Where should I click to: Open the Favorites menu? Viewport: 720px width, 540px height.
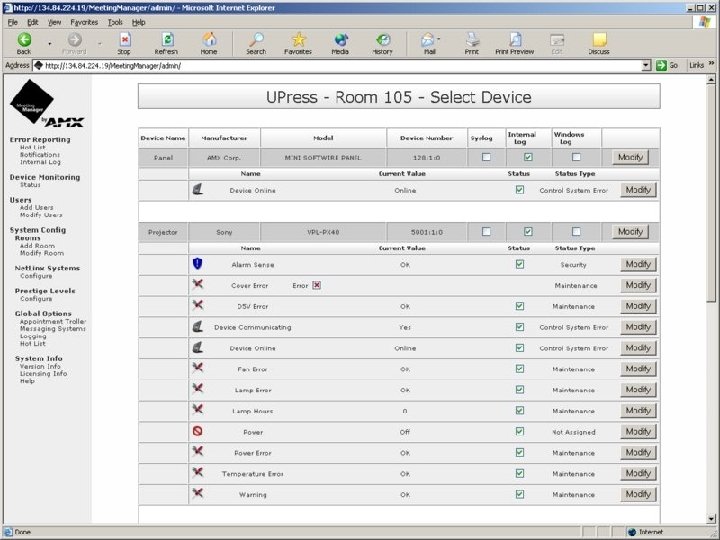click(x=84, y=22)
